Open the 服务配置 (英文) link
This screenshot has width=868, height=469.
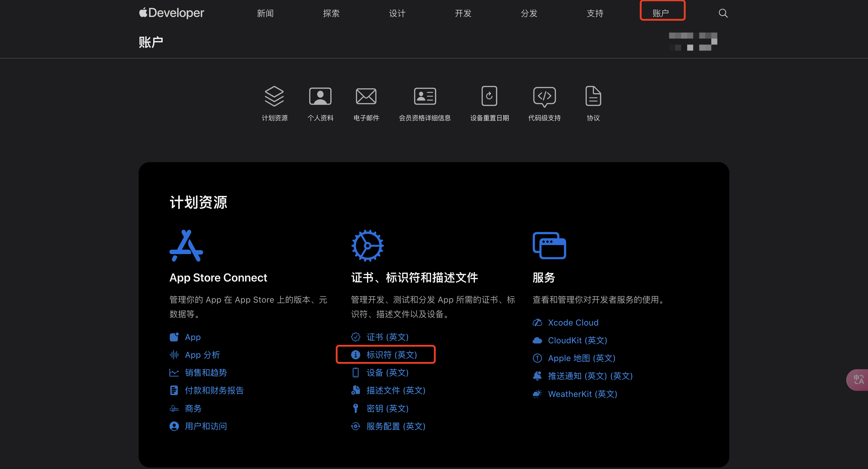[396, 426]
